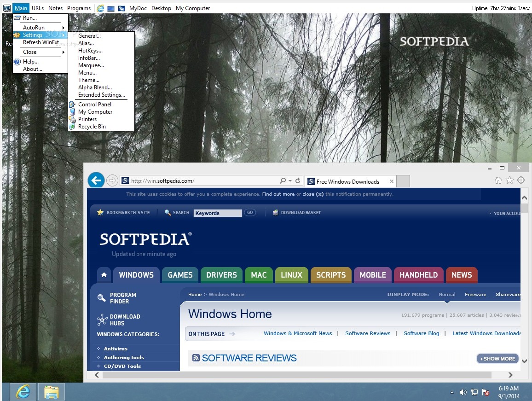
Task: Switch to the GAMES tab
Action: [180, 275]
